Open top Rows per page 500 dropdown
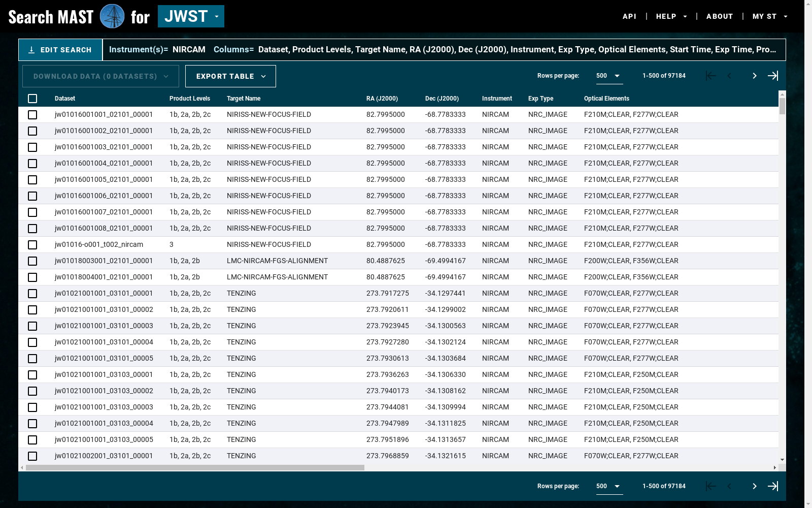Image resolution: width=812 pixels, height=508 pixels. pyautogui.click(x=608, y=76)
